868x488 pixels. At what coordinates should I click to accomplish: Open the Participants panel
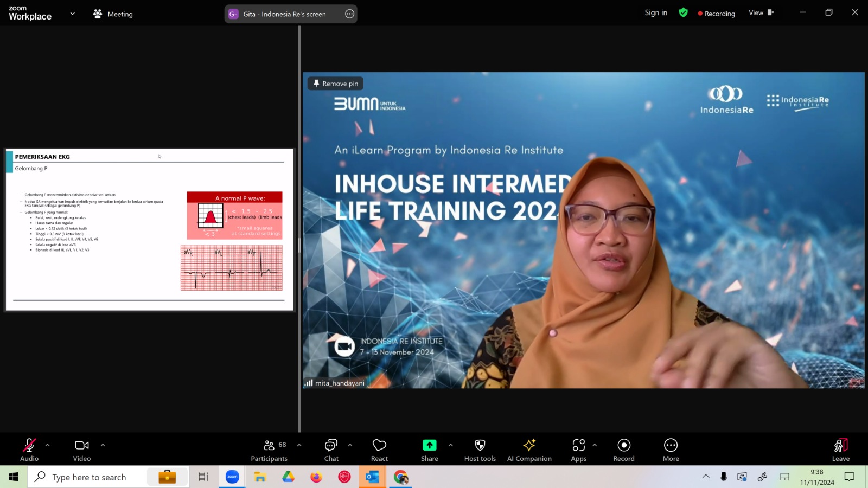269,450
